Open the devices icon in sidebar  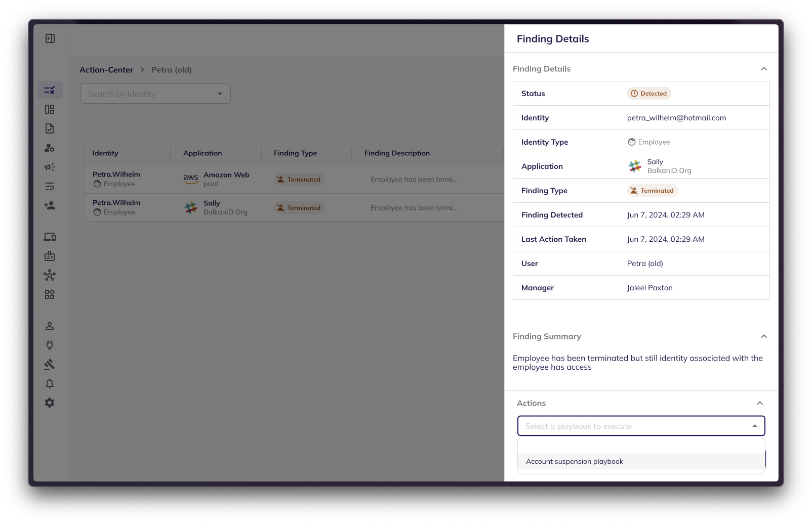coord(50,237)
